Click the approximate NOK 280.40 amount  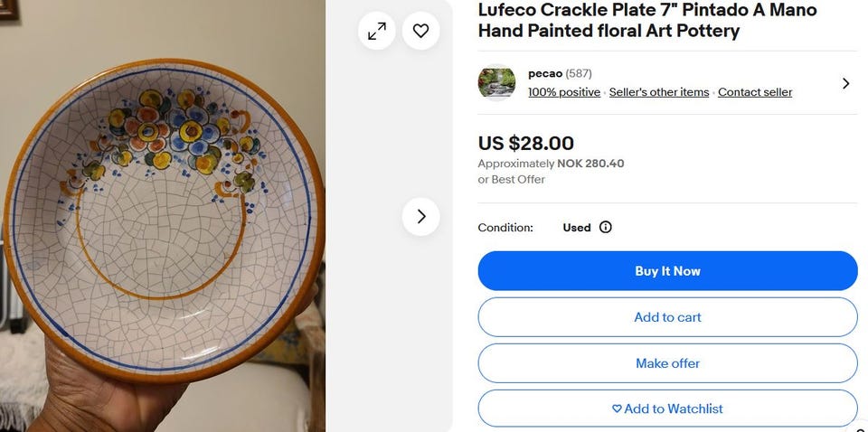click(590, 164)
